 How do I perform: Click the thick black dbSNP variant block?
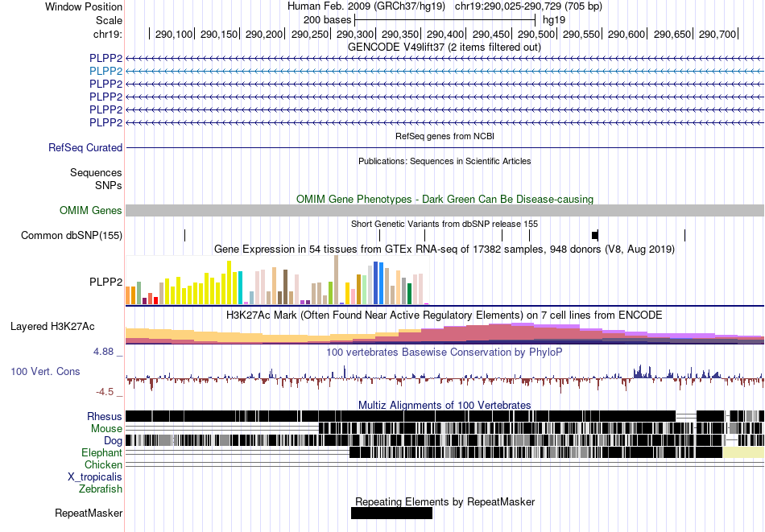[595, 236]
